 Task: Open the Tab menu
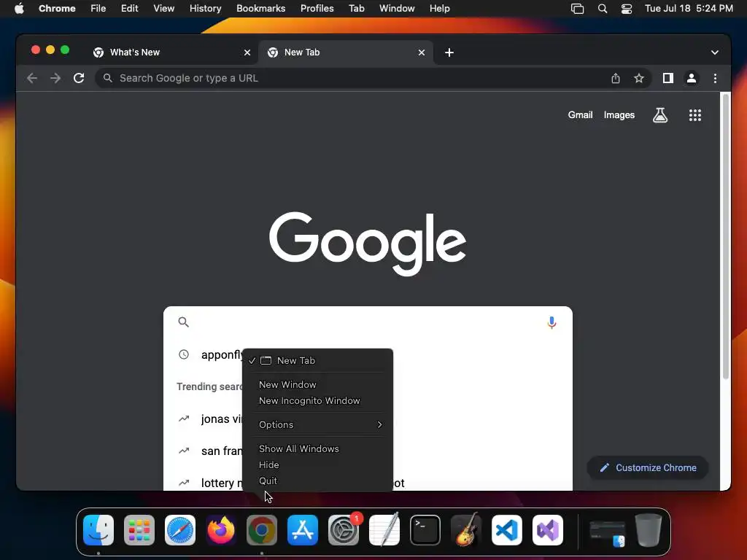tap(356, 9)
